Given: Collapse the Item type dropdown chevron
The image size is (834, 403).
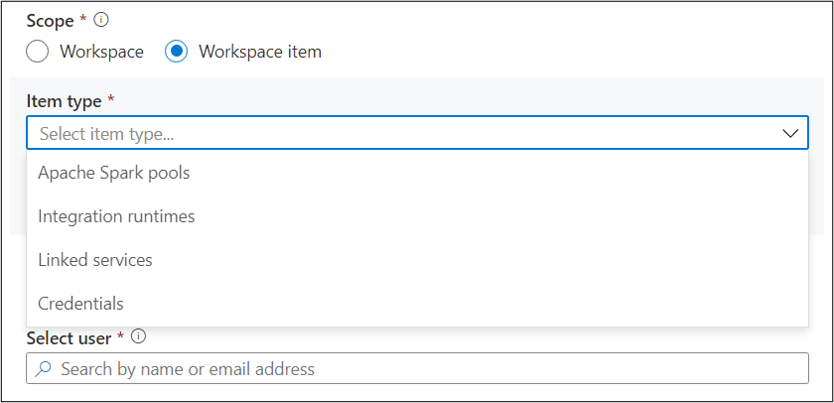Looking at the screenshot, I should (790, 133).
